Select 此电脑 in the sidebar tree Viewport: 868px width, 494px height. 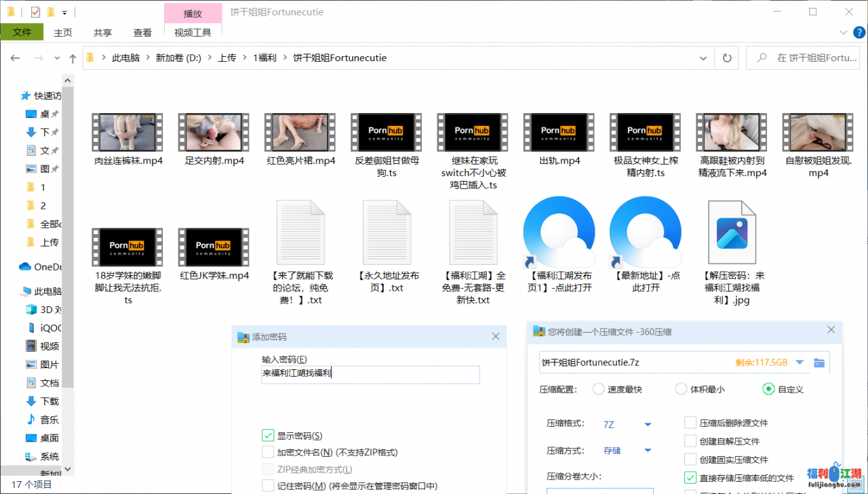coord(47,291)
